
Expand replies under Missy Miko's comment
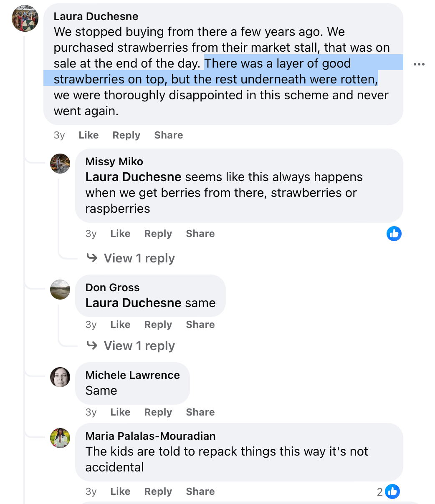coord(139,258)
